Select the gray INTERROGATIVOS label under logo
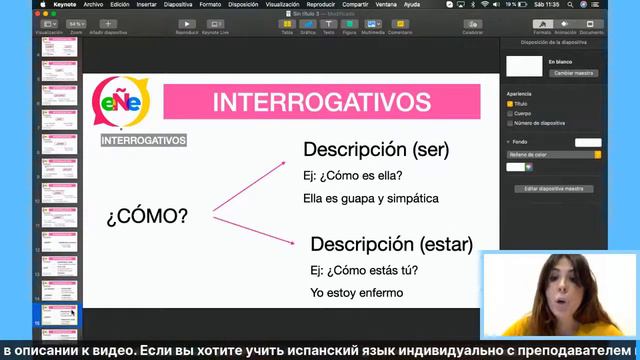Image resolution: width=640 pixels, height=360 pixels. (x=144, y=140)
